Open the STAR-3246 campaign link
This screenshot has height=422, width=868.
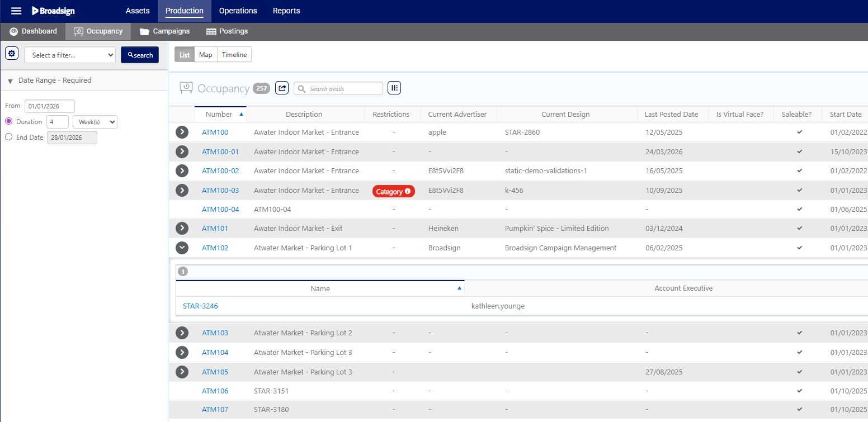(200, 306)
